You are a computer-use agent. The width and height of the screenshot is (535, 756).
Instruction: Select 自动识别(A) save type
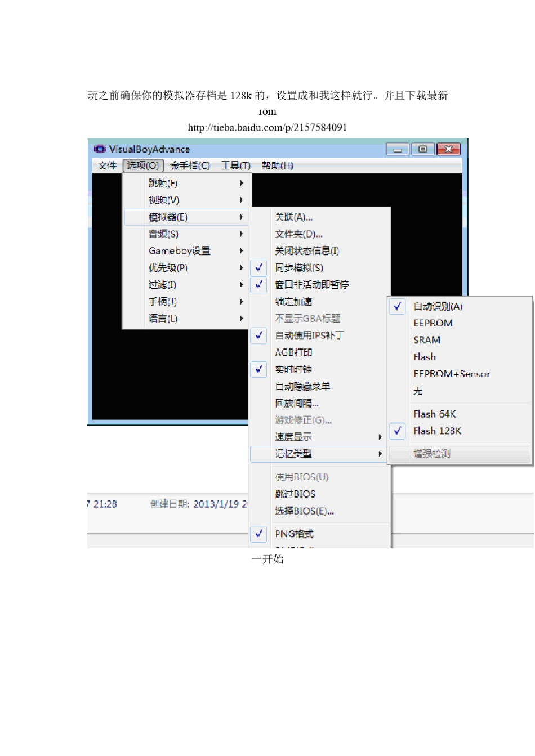460,306
